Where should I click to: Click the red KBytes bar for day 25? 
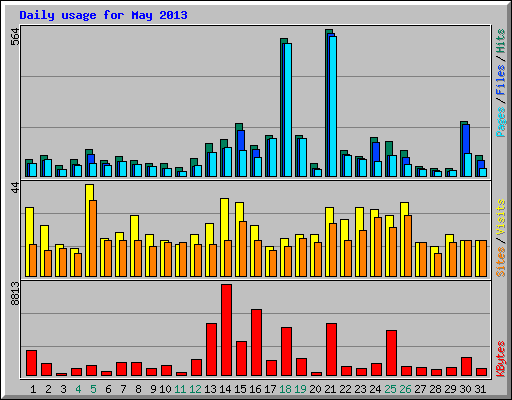click(x=391, y=353)
